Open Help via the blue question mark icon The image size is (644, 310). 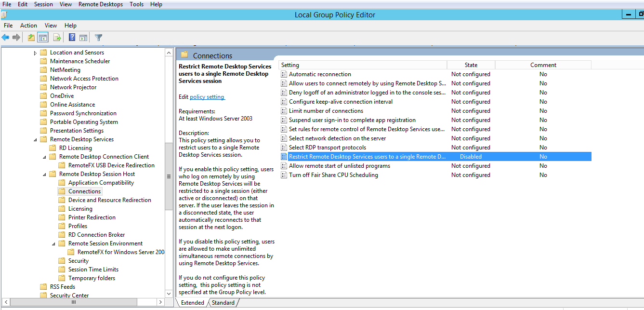(x=72, y=38)
